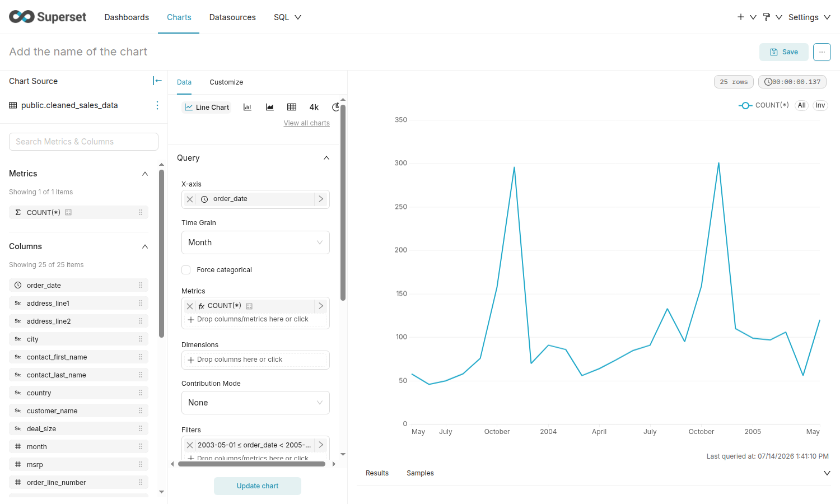Collapse the Chart Source panel arrow icon
This screenshot has width=840, height=504.
click(157, 81)
